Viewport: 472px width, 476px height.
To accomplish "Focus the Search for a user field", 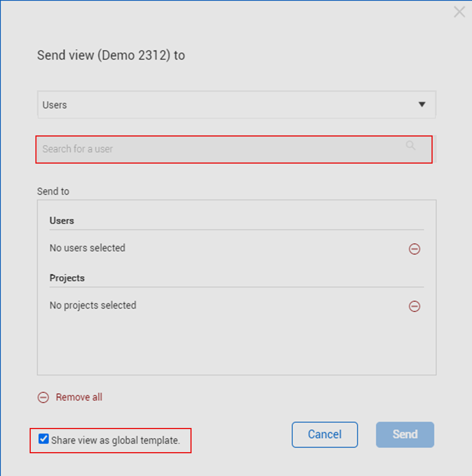I will point(217,149).
